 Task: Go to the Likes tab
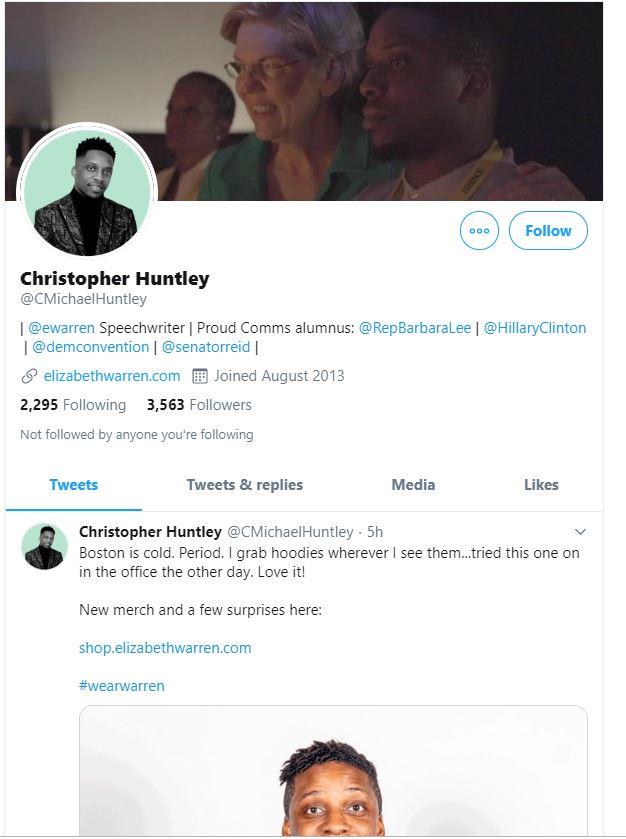541,485
